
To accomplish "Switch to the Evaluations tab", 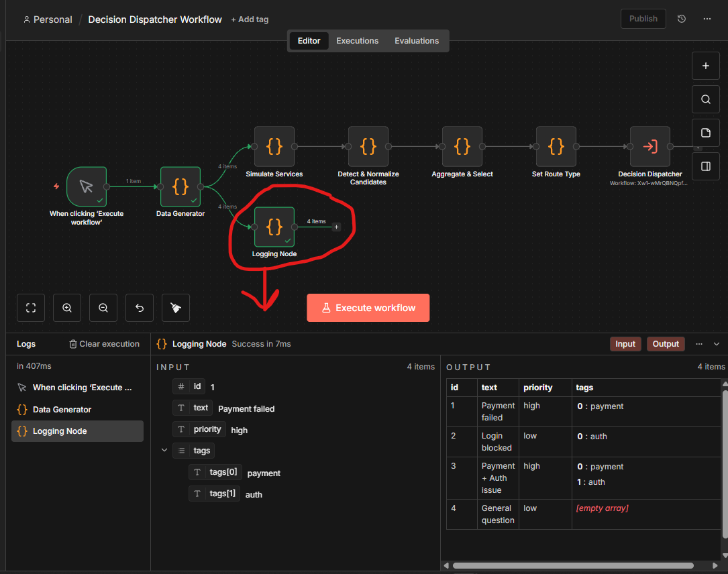I will point(417,40).
